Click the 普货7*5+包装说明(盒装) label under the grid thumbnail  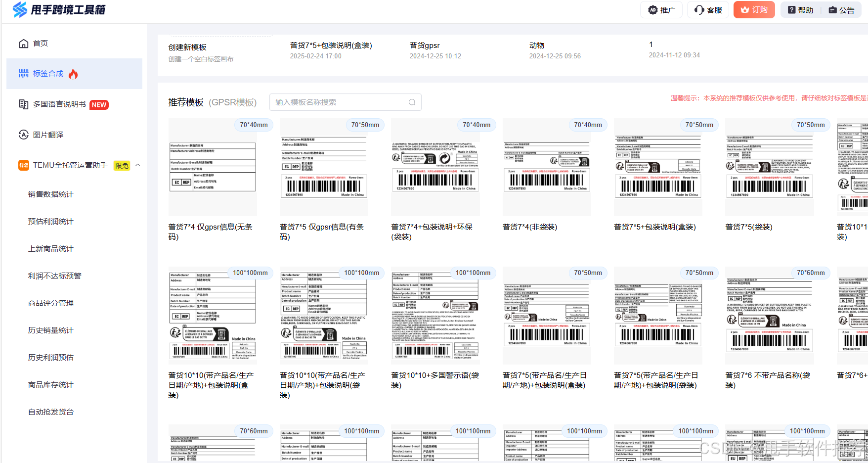click(x=655, y=227)
